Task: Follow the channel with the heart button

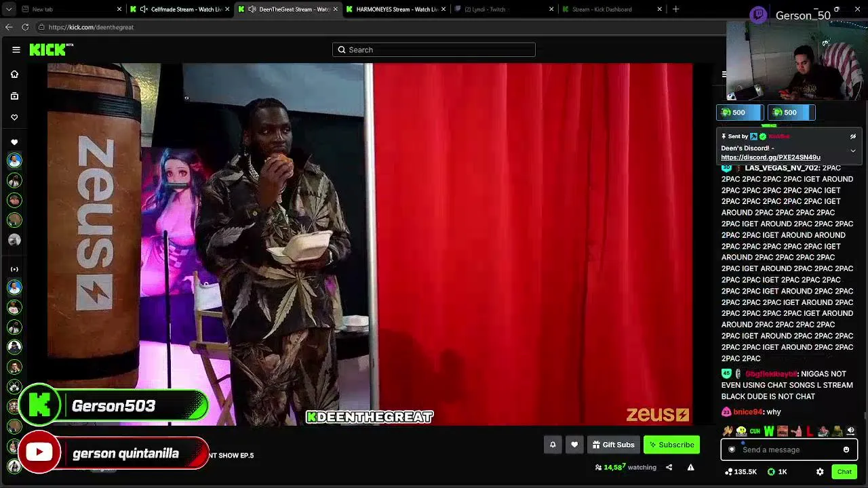Action: [574, 445]
